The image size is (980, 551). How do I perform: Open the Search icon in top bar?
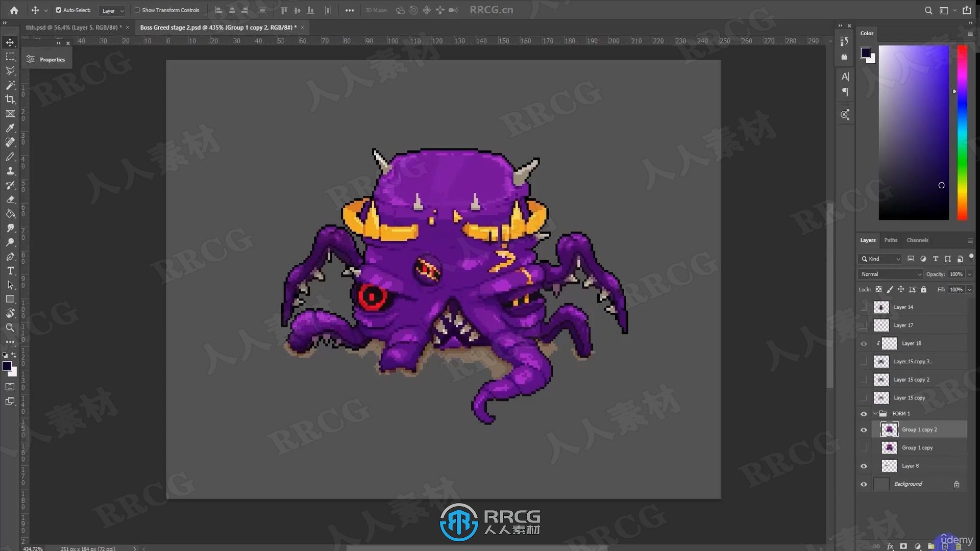928,10
